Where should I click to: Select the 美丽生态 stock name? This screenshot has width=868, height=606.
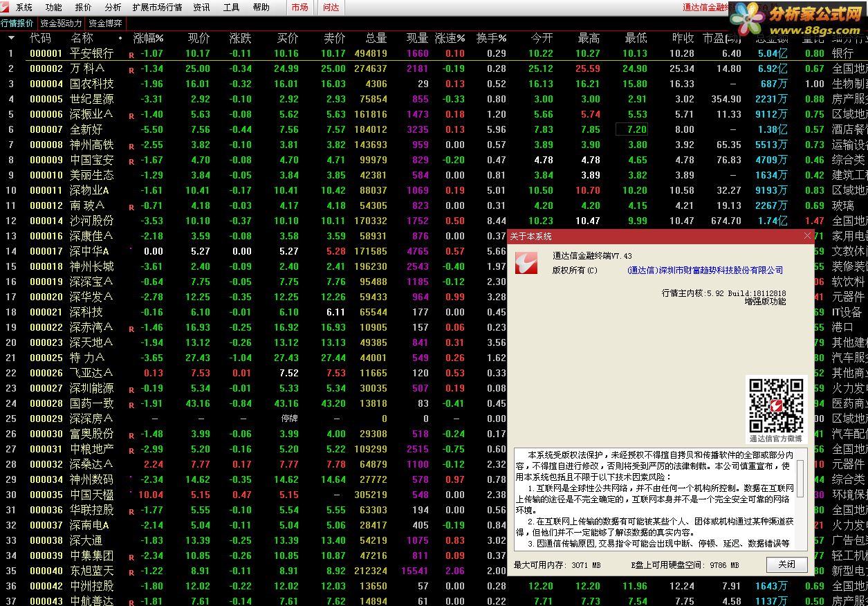click(x=92, y=175)
